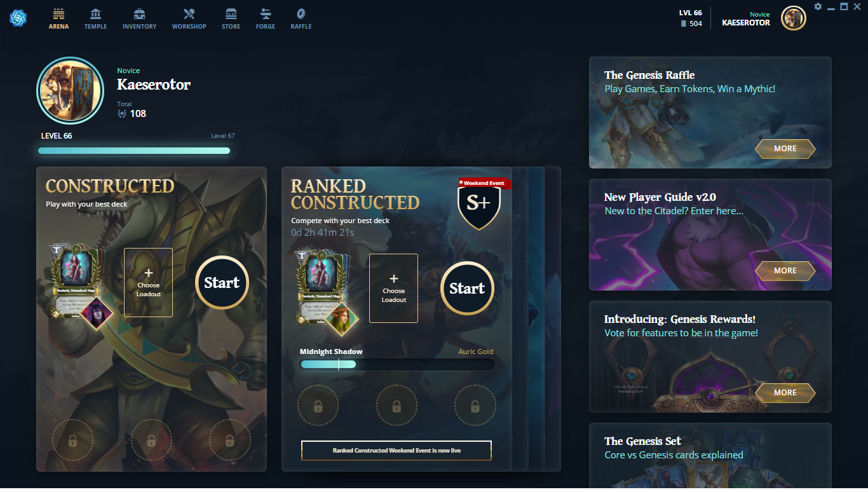The height and width of the screenshot is (492, 868).
Task: Click MORE on The Genesis Raffle
Action: coord(785,148)
